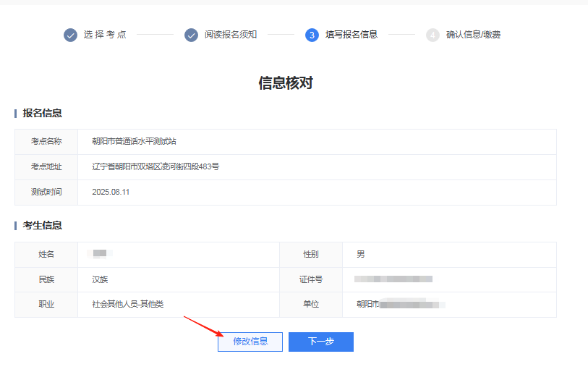The image size is (588, 372).
Task: Click the 修改信息 button
Action: pyautogui.click(x=250, y=342)
